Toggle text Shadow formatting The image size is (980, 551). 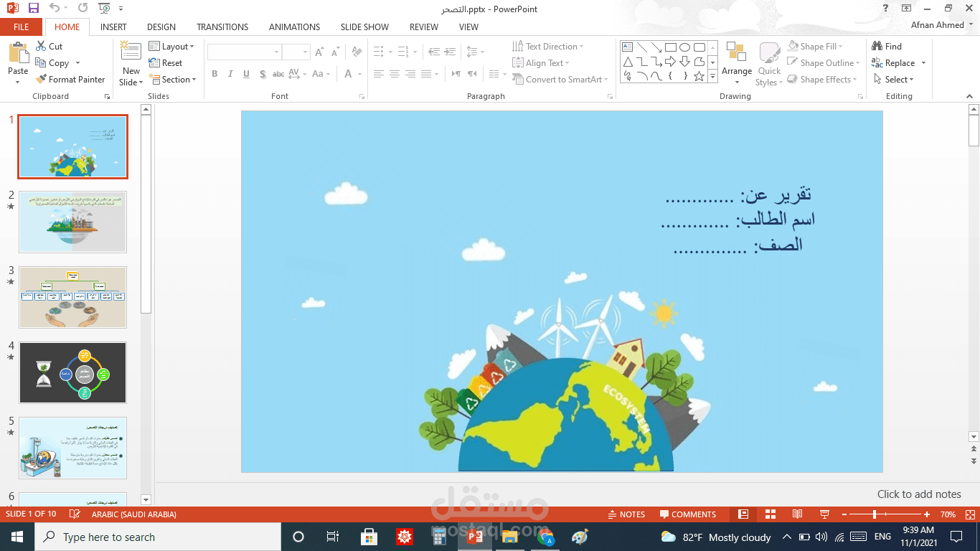click(x=263, y=74)
